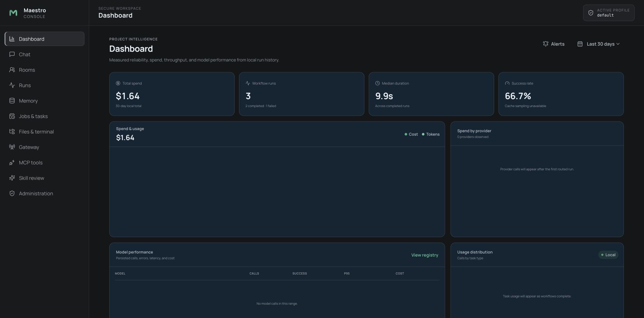This screenshot has height=318, width=644.
Task: Open the Active Profile default badge
Action: click(x=608, y=13)
